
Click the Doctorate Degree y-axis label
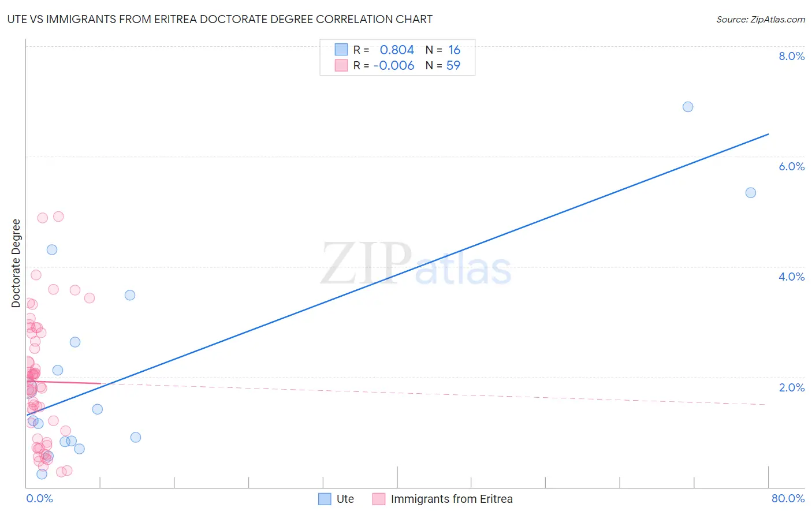[16, 263]
